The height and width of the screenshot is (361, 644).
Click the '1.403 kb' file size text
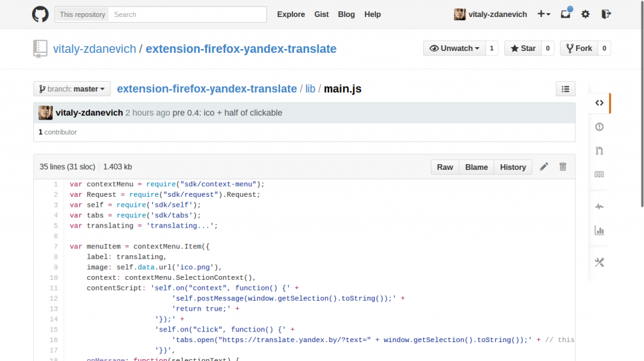coord(118,167)
